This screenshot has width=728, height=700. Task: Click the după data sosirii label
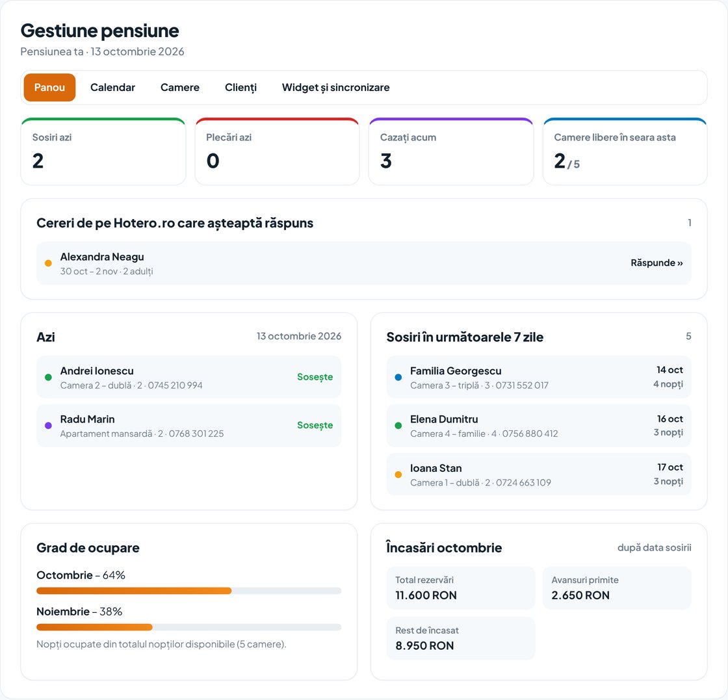coord(654,548)
